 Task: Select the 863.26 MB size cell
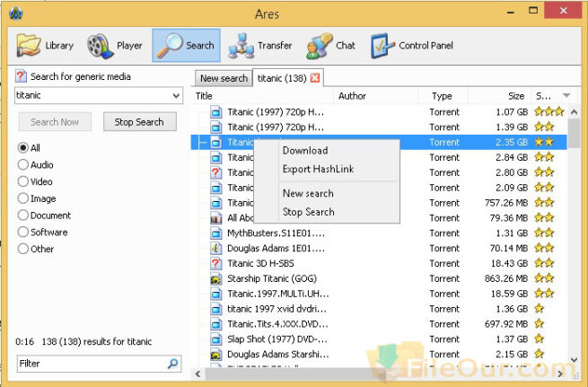click(x=506, y=278)
